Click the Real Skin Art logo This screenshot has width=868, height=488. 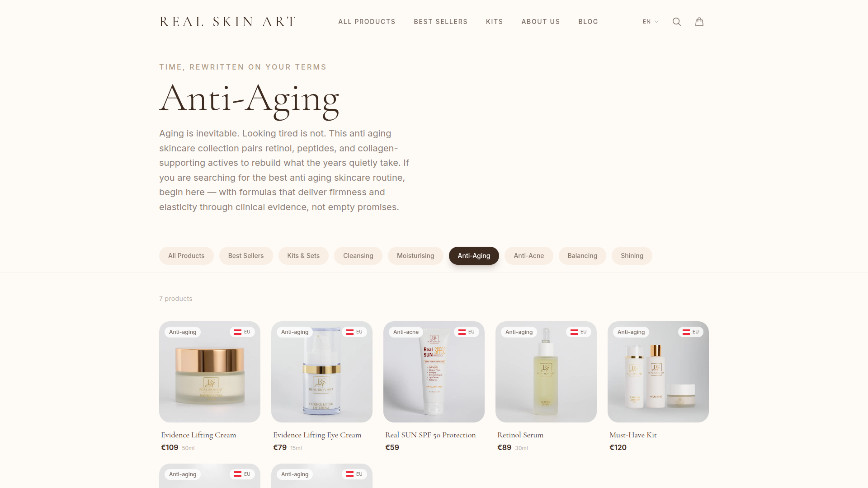click(x=228, y=22)
